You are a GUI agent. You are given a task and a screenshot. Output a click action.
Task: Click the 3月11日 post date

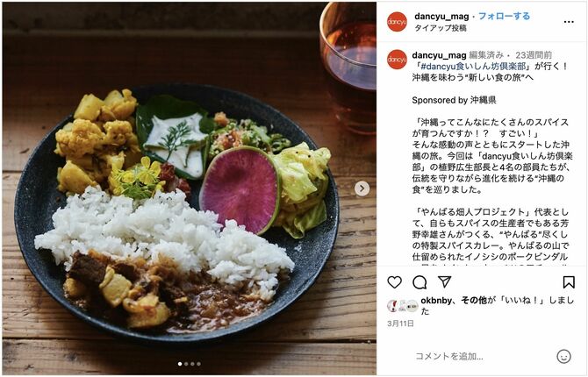coord(400,324)
